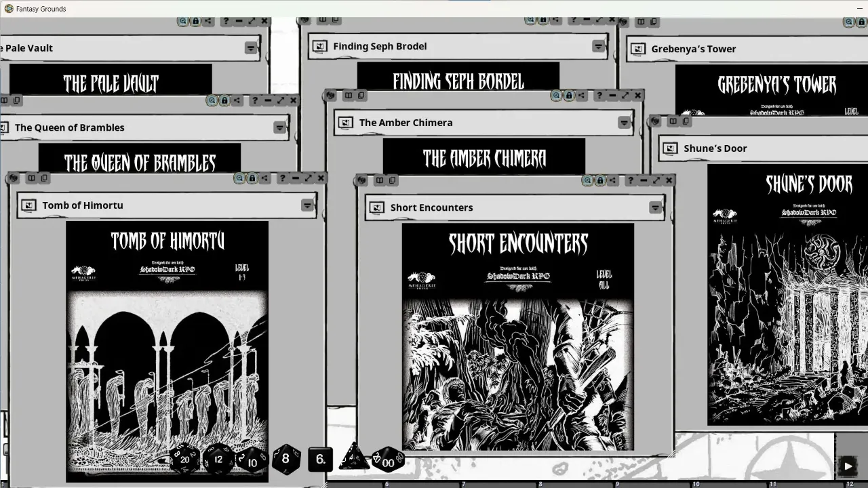Click the book icon in Tomb of Himortu toolbar

click(x=31, y=178)
